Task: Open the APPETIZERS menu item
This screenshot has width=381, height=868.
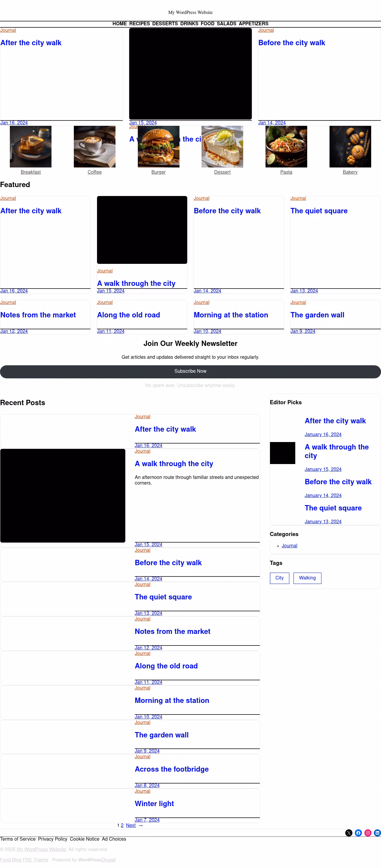Action: click(x=254, y=23)
